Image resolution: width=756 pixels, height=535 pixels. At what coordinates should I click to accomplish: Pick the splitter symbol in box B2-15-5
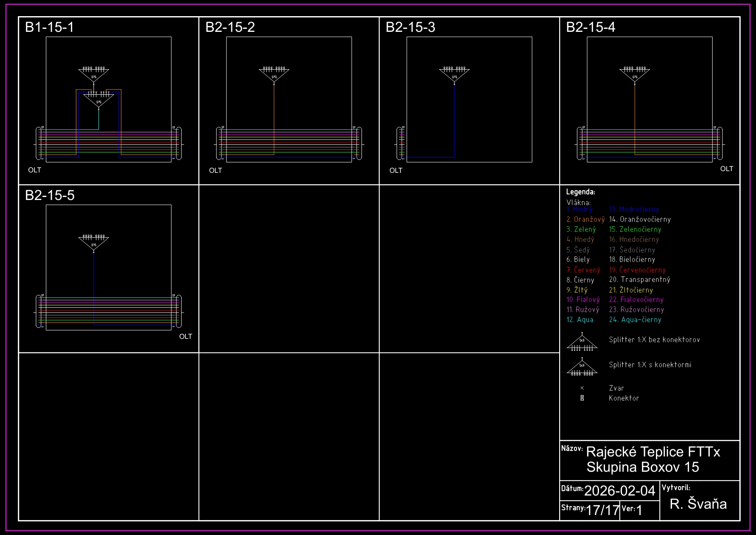click(x=94, y=242)
